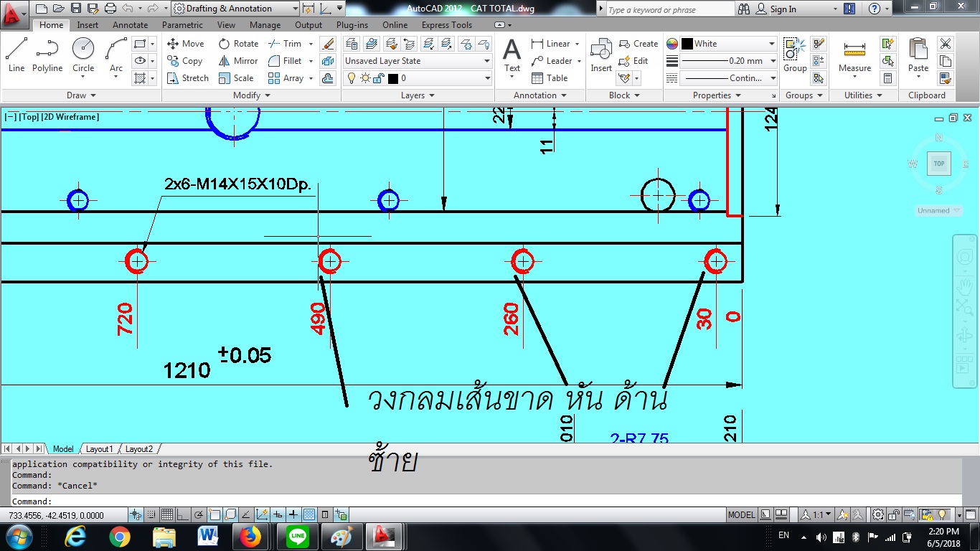
Task: Open the Parametric ribbon tab
Action: [x=182, y=25]
